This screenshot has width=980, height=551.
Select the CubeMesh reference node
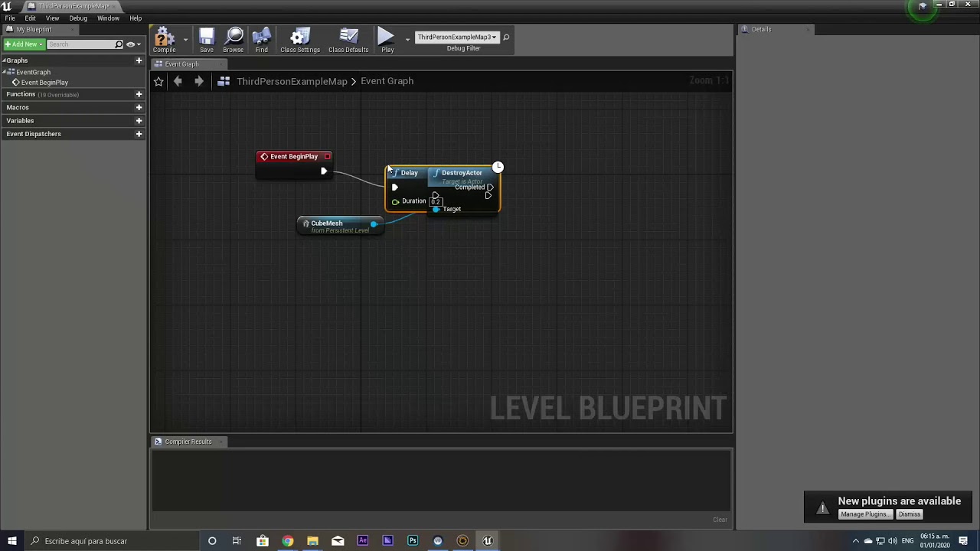click(x=340, y=226)
